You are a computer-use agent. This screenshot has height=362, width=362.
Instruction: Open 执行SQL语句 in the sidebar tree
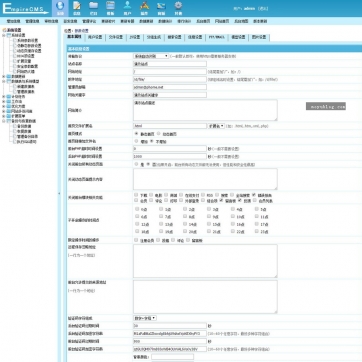click(27, 142)
